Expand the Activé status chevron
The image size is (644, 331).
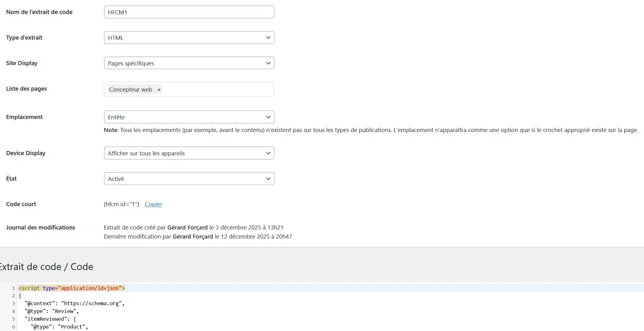point(268,178)
